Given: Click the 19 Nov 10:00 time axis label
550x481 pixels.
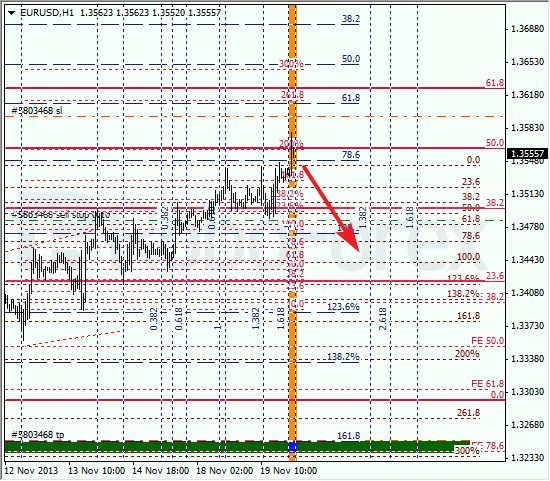Looking at the screenshot, I should (x=289, y=470).
